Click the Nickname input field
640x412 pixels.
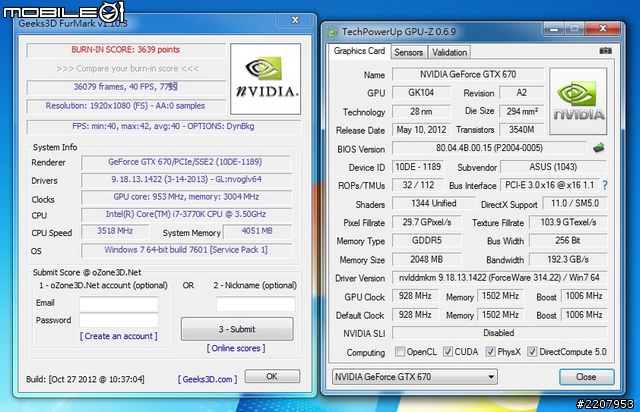[x=256, y=304]
